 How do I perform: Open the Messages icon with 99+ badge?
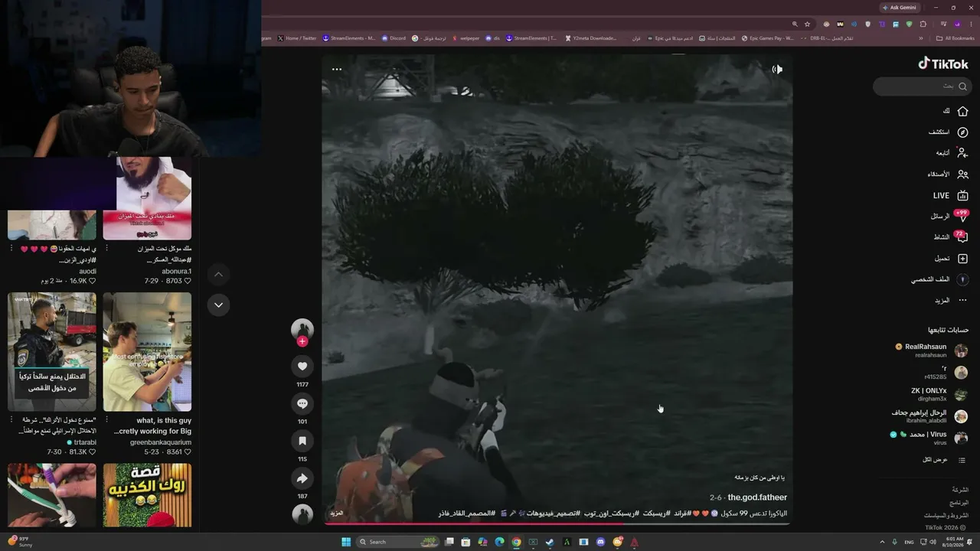coord(962,217)
